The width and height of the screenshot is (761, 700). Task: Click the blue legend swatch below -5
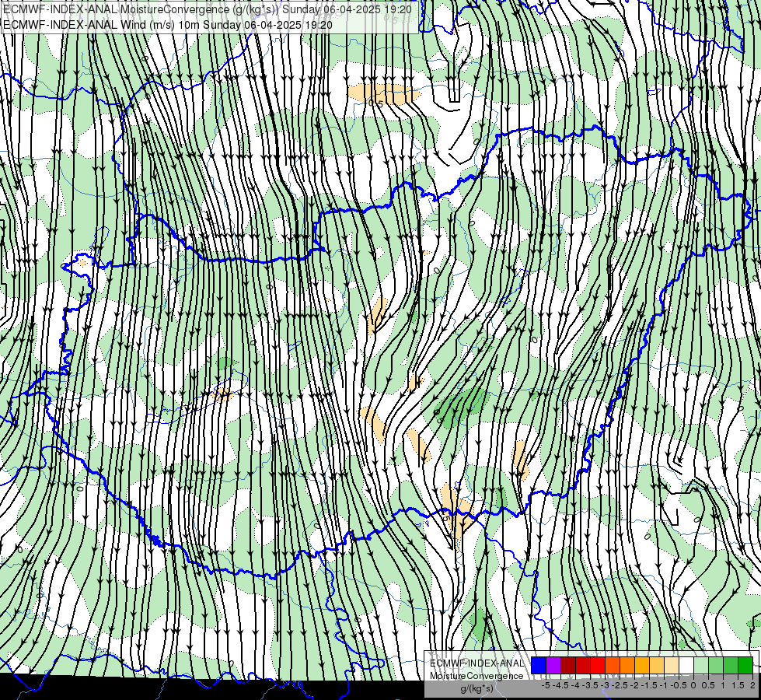(539, 665)
